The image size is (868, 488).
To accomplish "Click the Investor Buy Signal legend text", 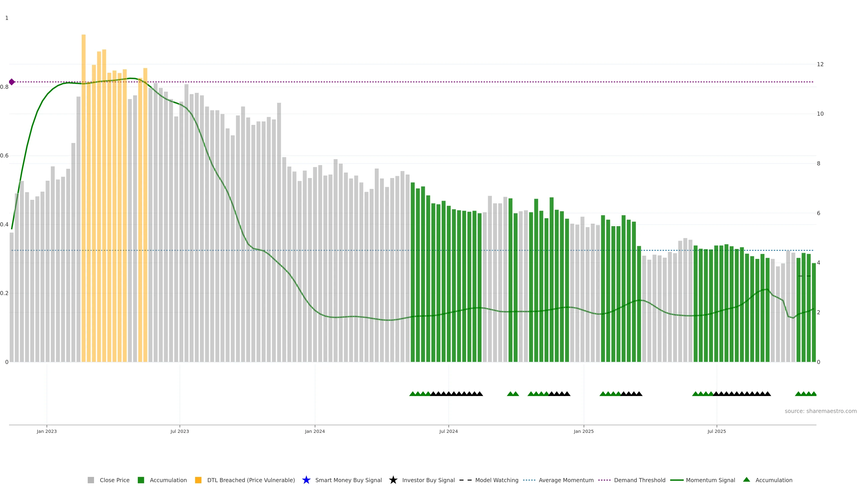I will [x=428, y=480].
